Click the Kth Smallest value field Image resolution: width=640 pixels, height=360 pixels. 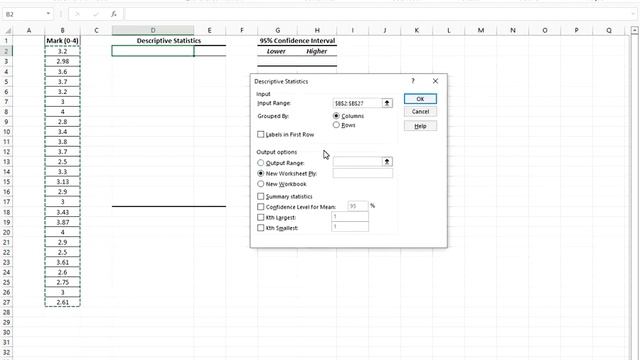click(350, 227)
